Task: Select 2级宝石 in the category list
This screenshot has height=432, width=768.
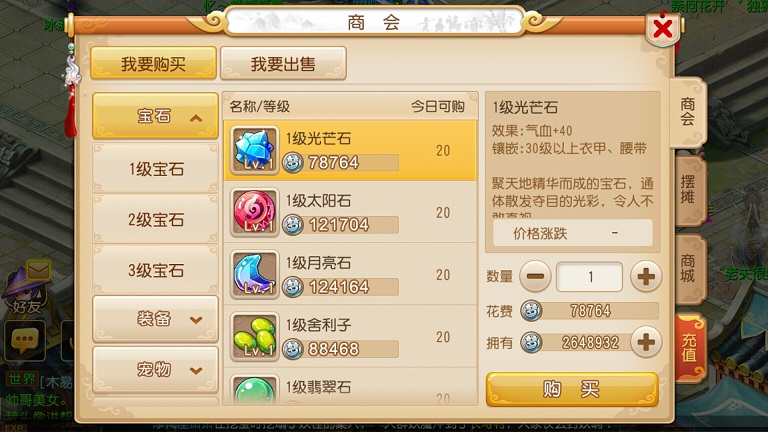Action: [x=155, y=219]
